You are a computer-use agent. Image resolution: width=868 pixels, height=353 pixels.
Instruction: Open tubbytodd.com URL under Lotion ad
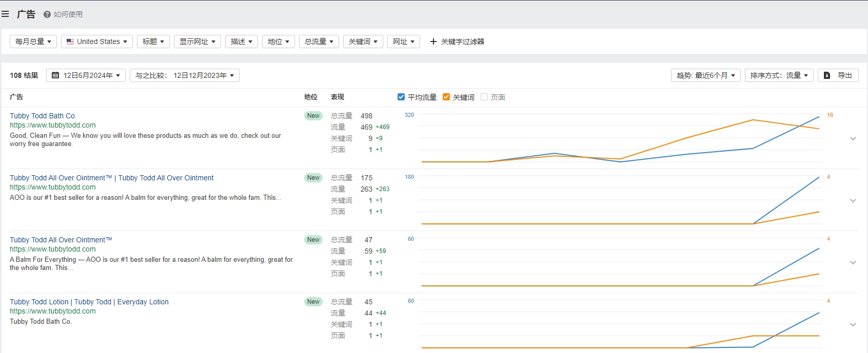(x=53, y=311)
